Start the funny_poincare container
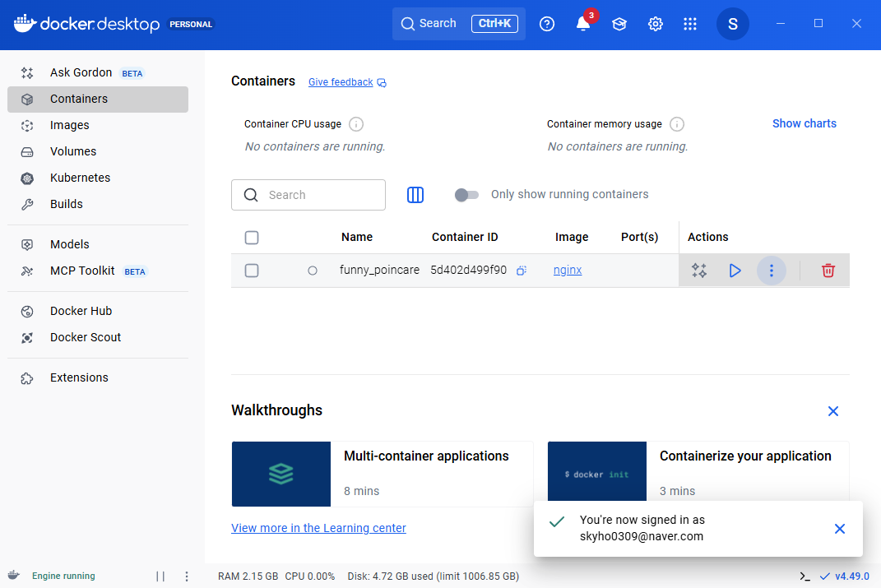Screen dimensions: 881x588 (735, 271)
